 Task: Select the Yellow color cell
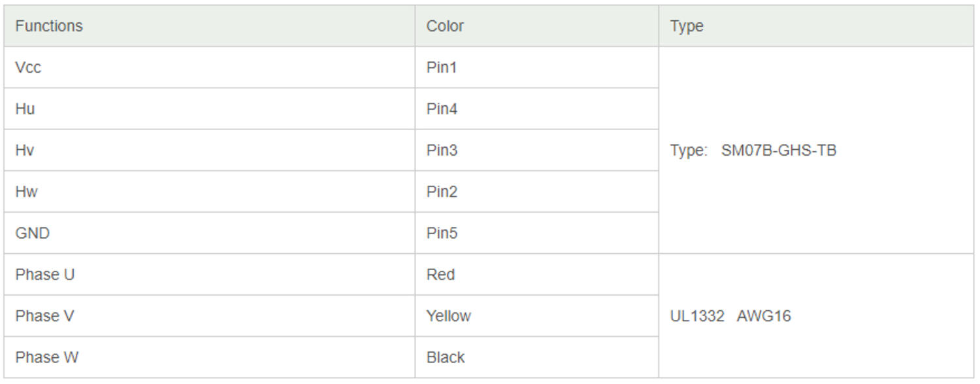coord(536,316)
